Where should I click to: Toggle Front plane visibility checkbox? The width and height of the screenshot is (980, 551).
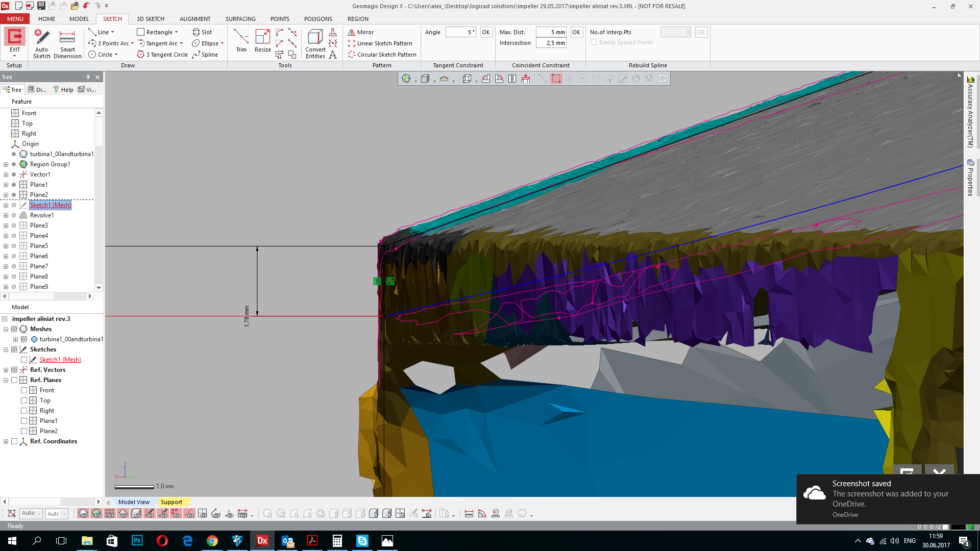(x=24, y=390)
